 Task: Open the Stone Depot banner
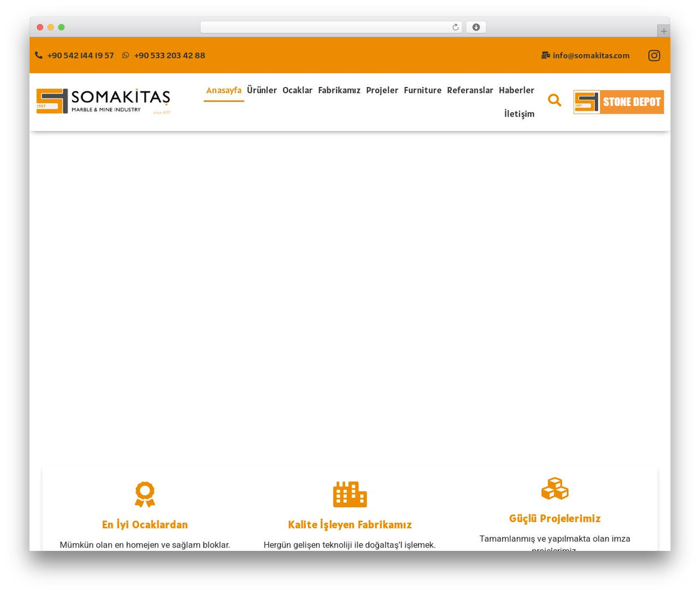point(619,102)
